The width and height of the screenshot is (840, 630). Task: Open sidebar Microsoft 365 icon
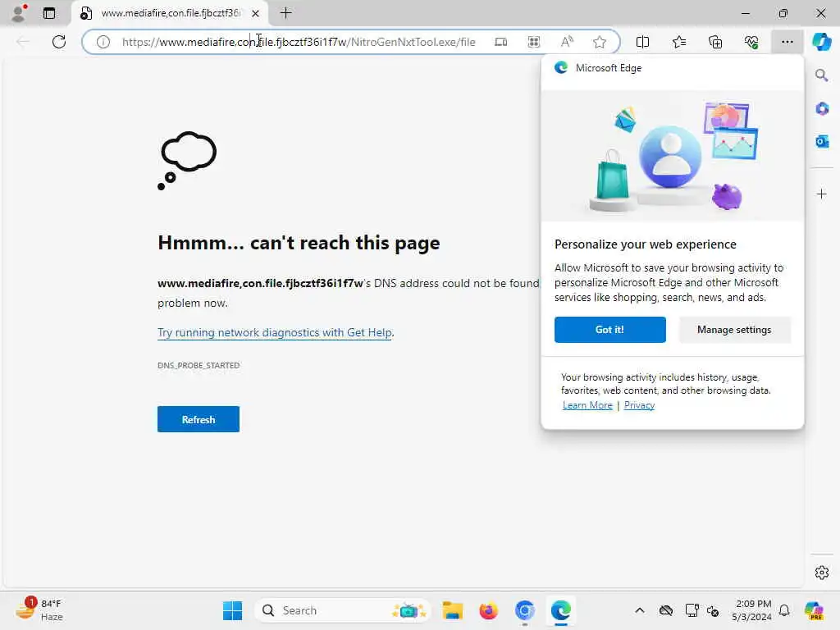coord(822,109)
